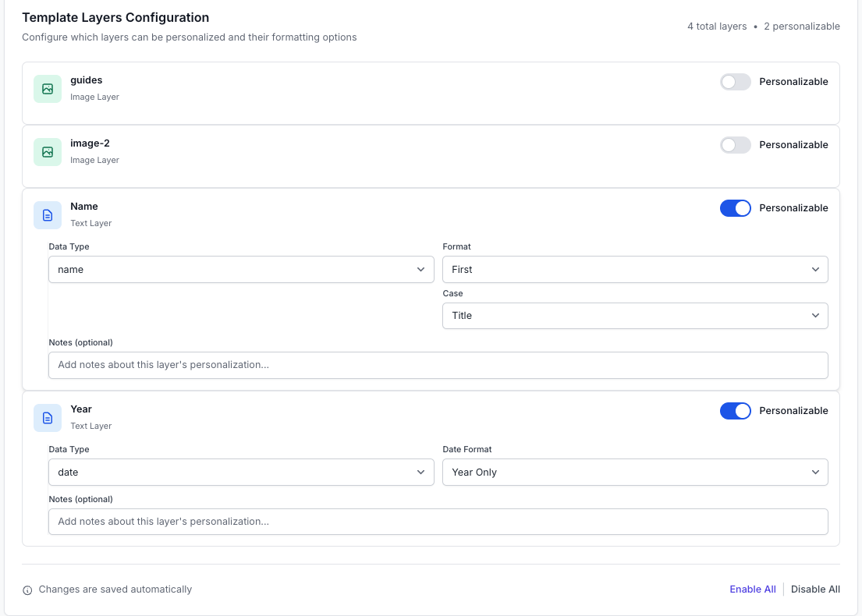This screenshot has height=616, width=862.
Task: Open the Name layer Data Type dropdown
Action: [241, 270]
